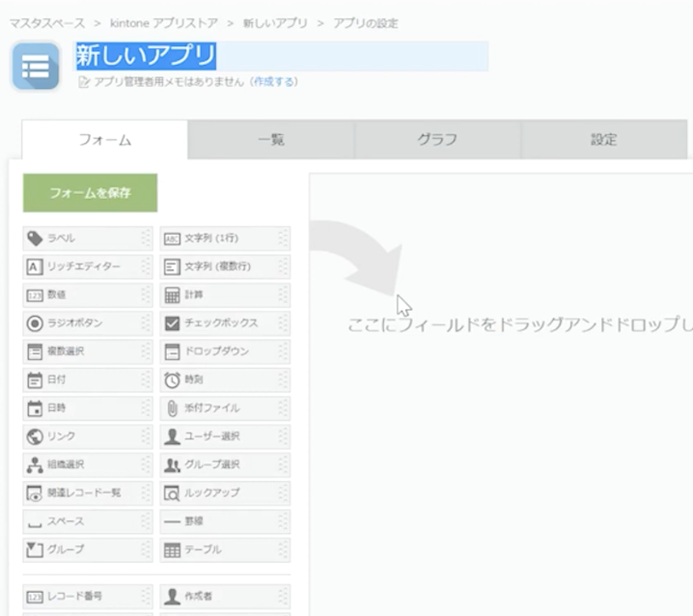Image resolution: width=693 pixels, height=616 pixels.
Task: Choose the 数値 number field icon
Action: [x=35, y=295]
